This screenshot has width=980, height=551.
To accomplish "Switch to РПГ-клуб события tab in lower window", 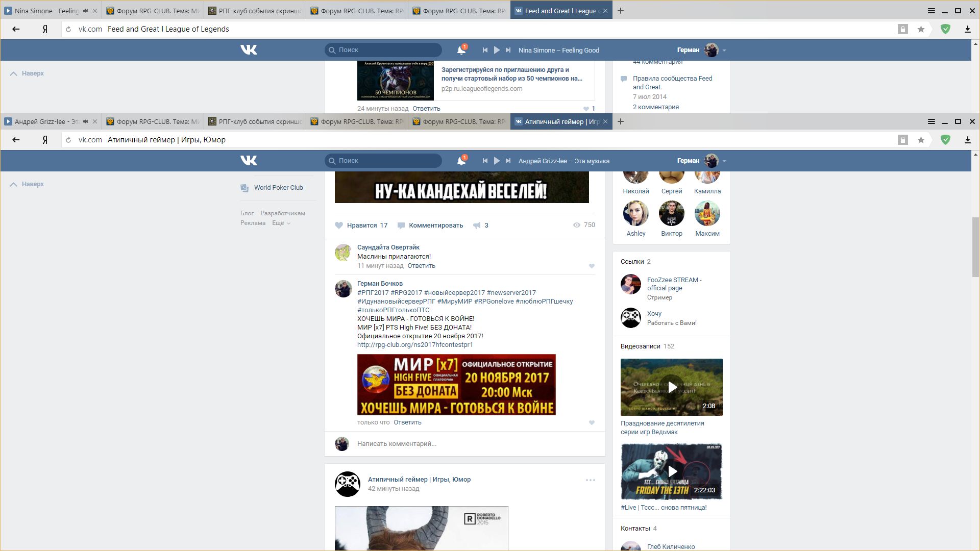I will click(255, 121).
